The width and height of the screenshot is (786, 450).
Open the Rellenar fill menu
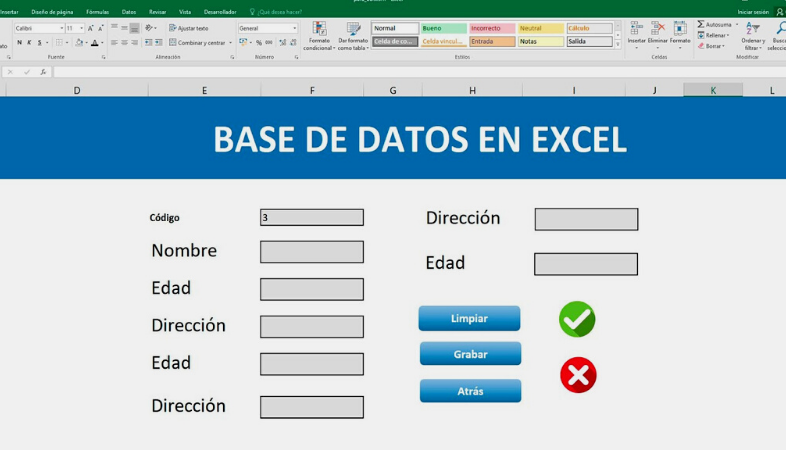(x=713, y=35)
